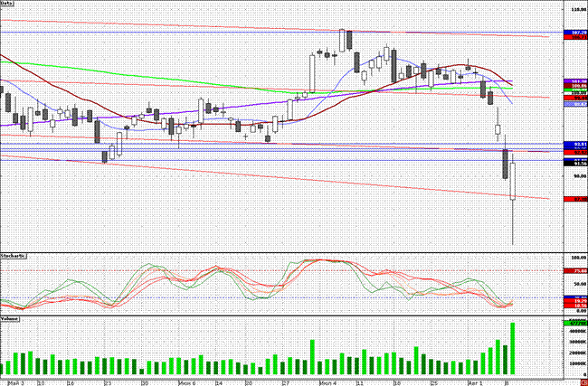Click the Stochastic pane label
The image size is (588, 386).
tap(14, 256)
